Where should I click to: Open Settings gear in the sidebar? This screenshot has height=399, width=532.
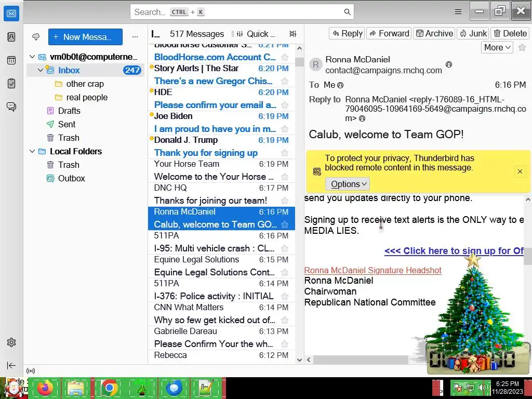pyautogui.click(x=11, y=342)
